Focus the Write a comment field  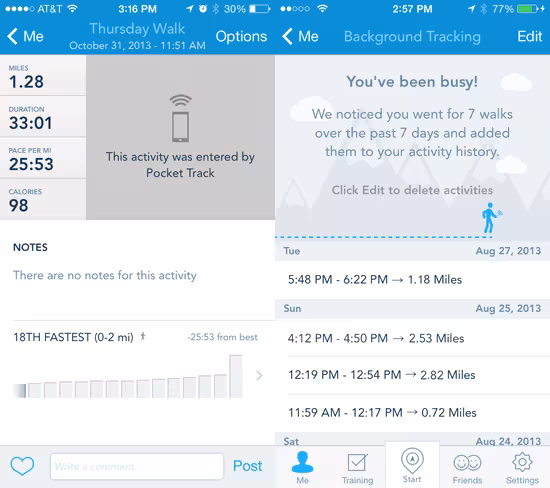(137, 466)
